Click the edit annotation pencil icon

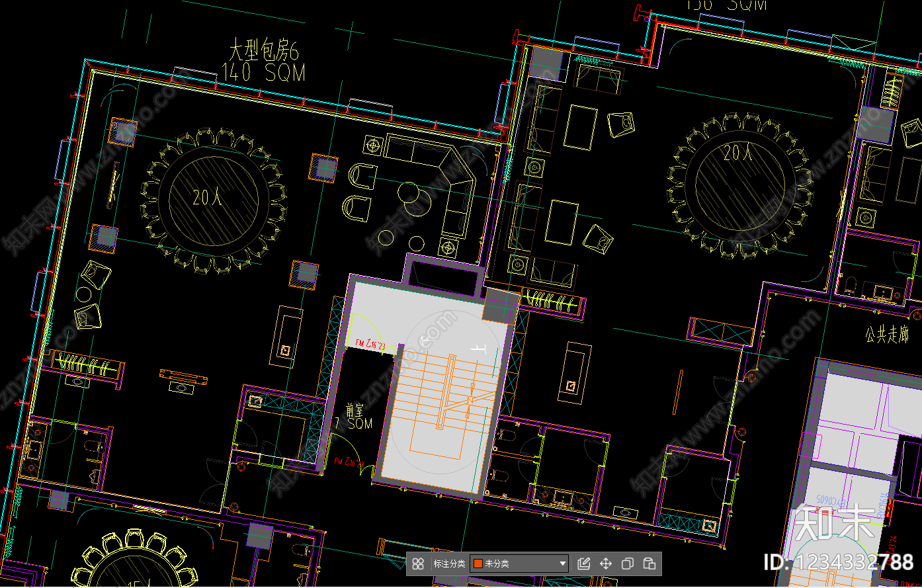(x=583, y=564)
